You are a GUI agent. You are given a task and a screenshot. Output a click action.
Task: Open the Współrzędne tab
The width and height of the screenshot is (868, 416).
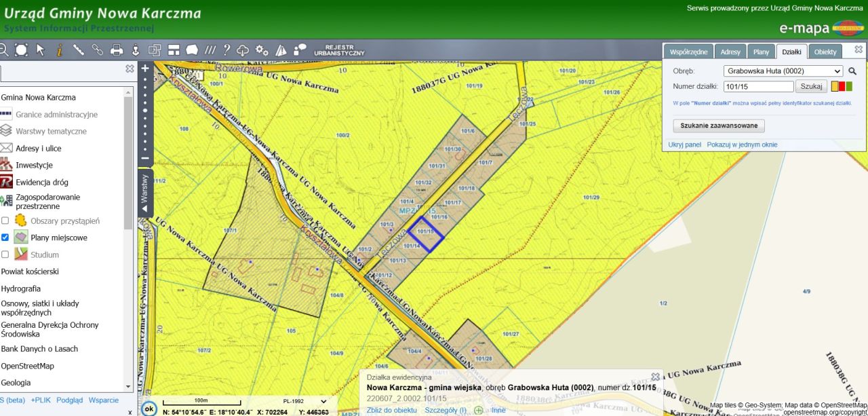click(x=688, y=52)
